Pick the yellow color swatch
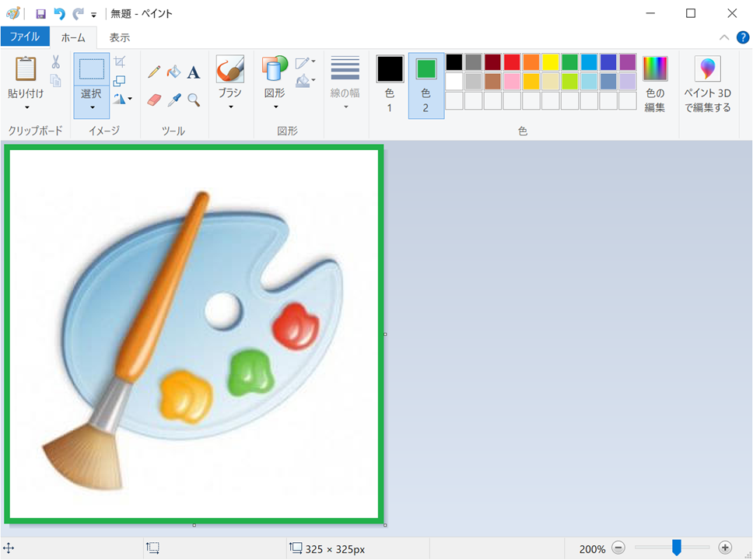Viewport: 753px width, 560px height. click(550, 62)
